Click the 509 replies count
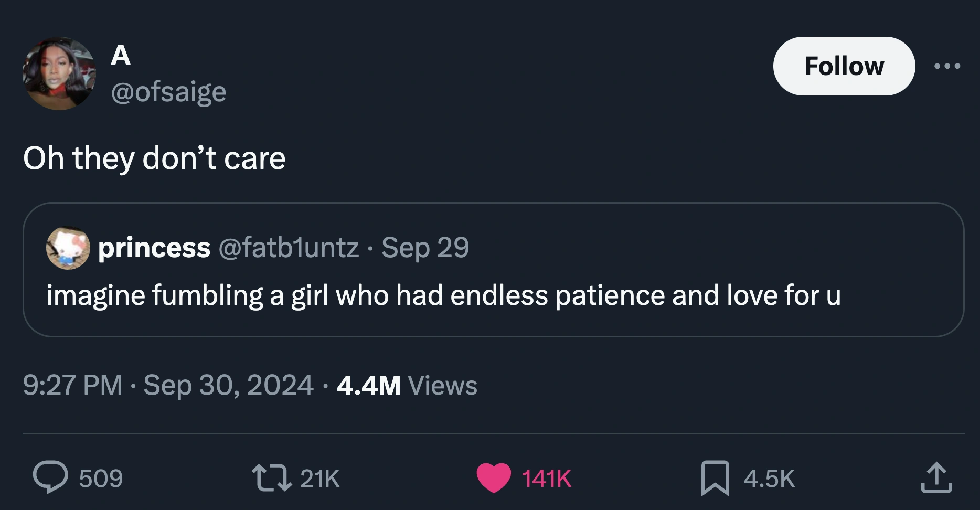The height and width of the screenshot is (510, 980). coord(101,479)
